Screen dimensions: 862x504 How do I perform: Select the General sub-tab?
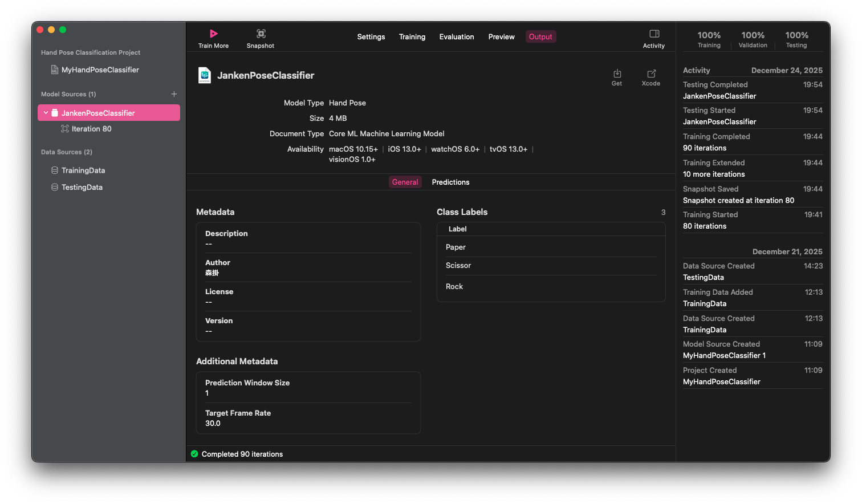pos(405,182)
